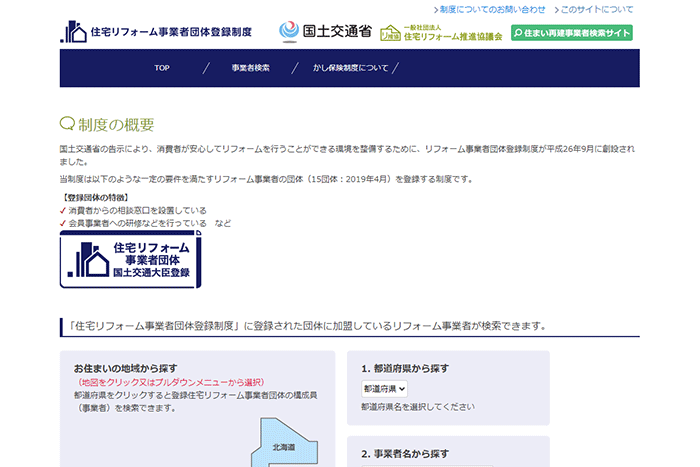The height and width of the screenshot is (467, 700).
Task: Click 北海道 on the map
Action: coord(284,446)
